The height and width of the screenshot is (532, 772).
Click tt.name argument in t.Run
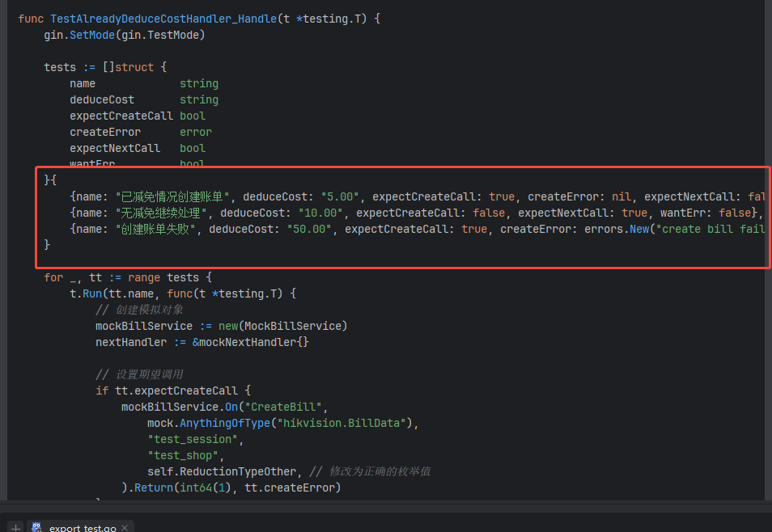pyautogui.click(x=131, y=293)
